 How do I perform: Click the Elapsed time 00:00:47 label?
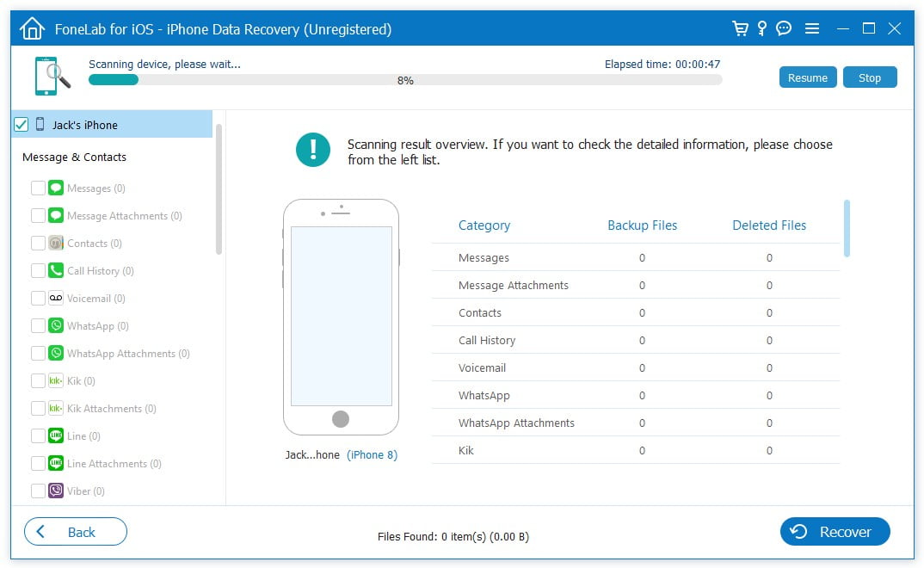pos(662,65)
